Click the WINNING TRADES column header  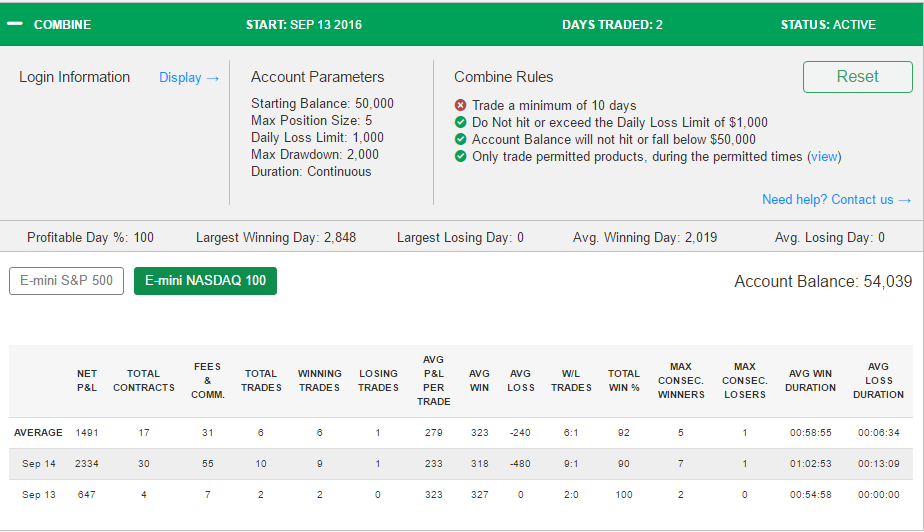(319, 381)
